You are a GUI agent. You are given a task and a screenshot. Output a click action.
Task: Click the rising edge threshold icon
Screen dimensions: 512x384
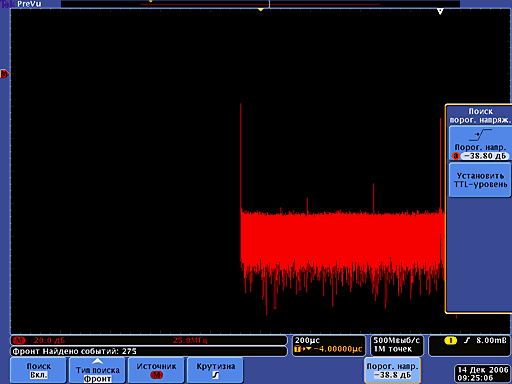pyautogui.click(x=480, y=135)
